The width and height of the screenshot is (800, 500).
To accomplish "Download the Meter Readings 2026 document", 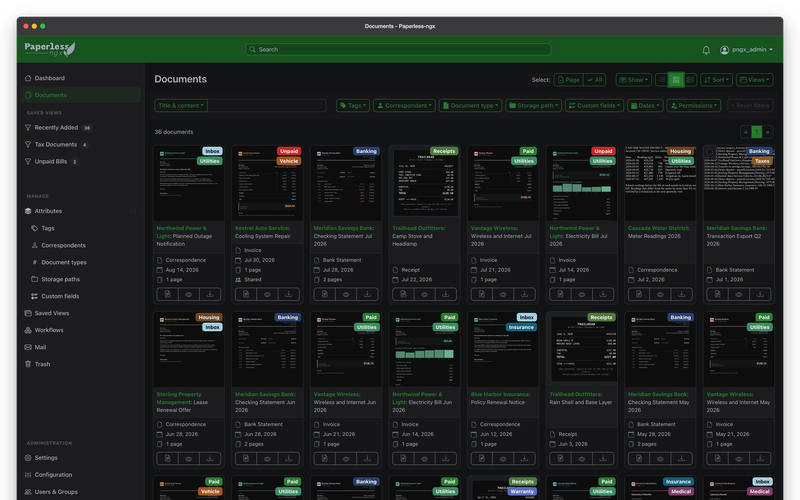I will [x=681, y=294].
